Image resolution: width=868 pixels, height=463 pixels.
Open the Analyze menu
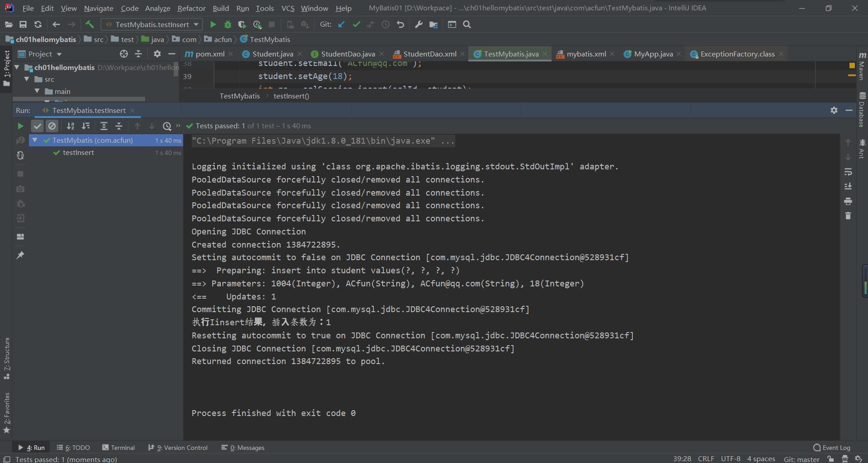click(x=157, y=8)
